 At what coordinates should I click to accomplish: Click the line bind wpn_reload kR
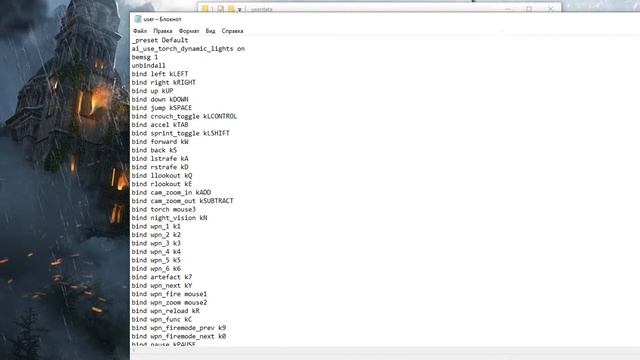click(x=166, y=311)
